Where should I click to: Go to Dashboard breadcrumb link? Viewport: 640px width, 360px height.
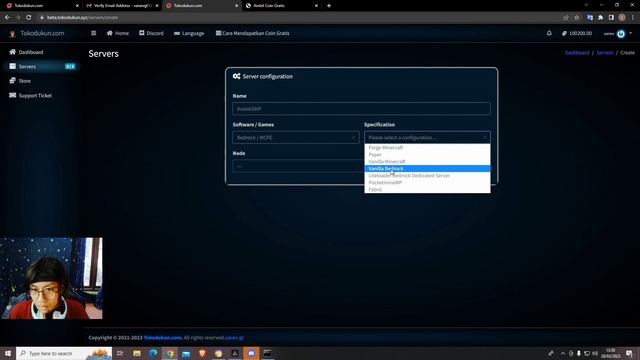[x=577, y=53]
